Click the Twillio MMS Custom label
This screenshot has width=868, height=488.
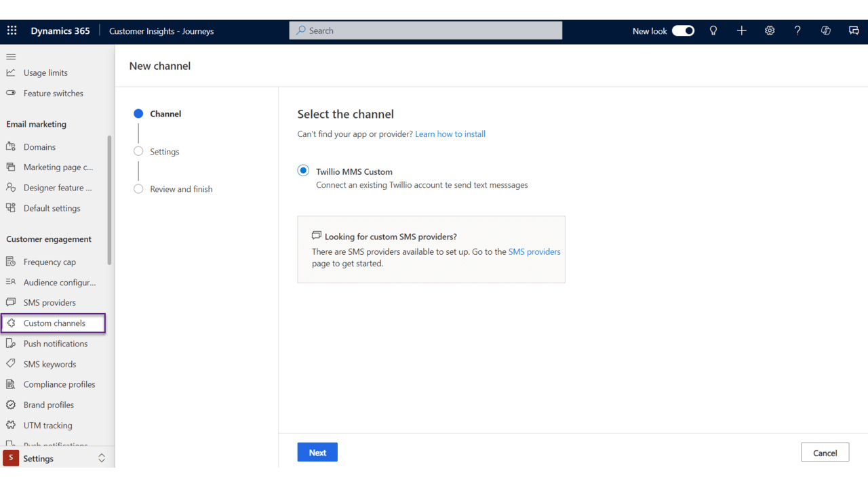(354, 171)
